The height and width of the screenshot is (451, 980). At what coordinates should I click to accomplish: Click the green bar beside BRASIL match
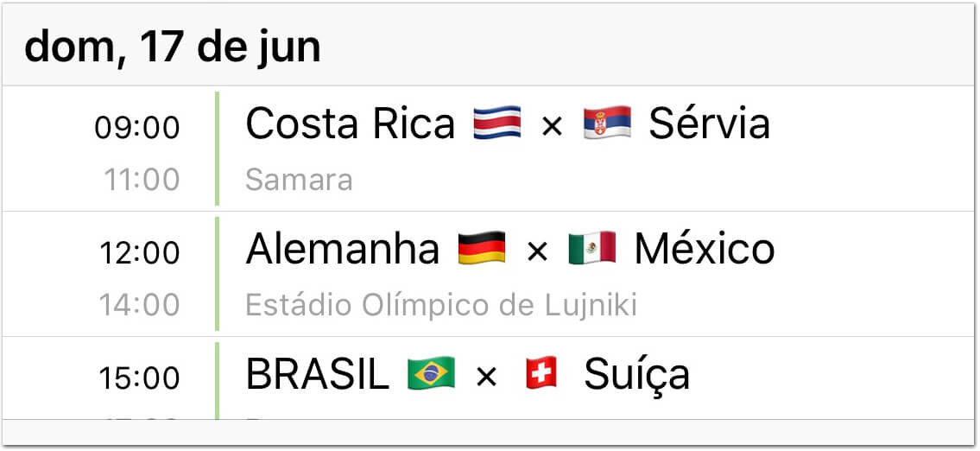coord(217,381)
